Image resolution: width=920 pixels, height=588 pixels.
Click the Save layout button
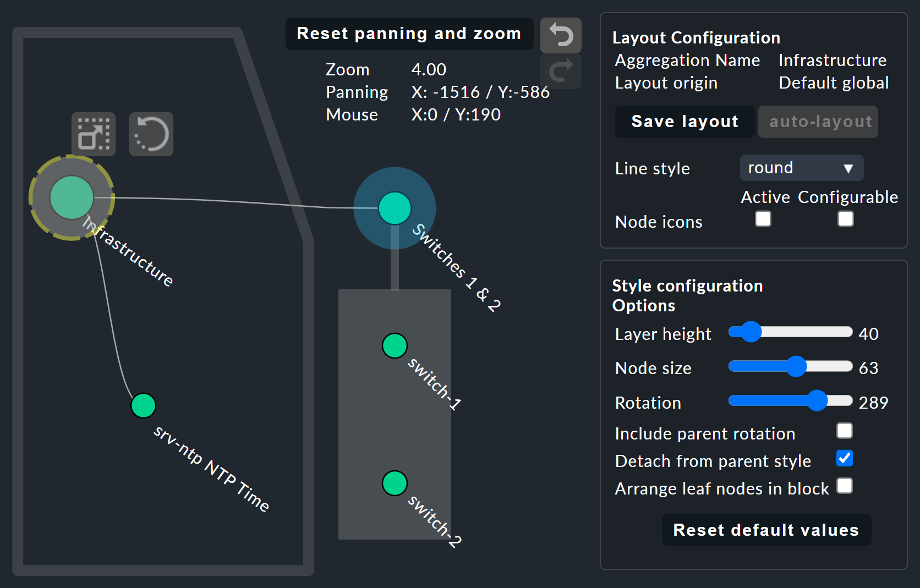(x=684, y=122)
